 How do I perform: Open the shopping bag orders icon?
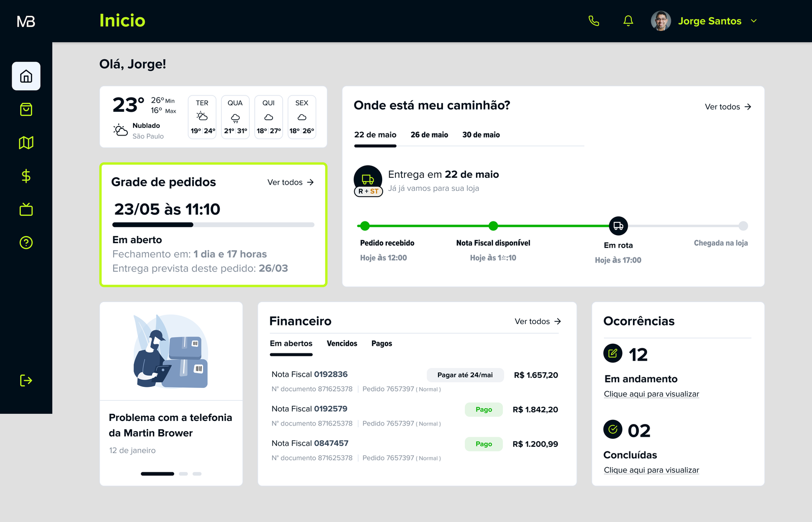[x=26, y=109]
